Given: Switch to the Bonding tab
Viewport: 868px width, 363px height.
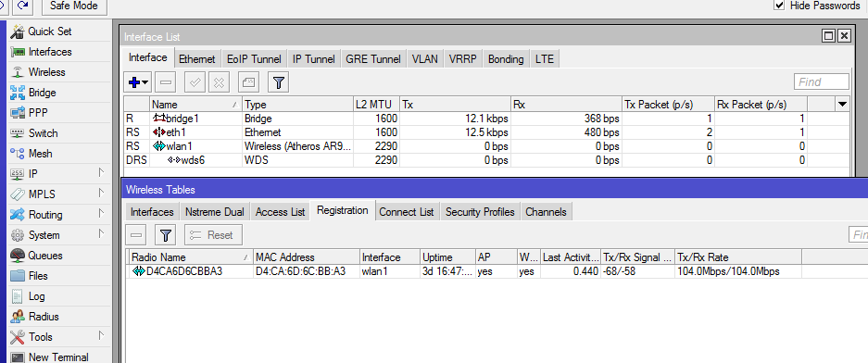Looking at the screenshot, I should [x=506, y=59].
